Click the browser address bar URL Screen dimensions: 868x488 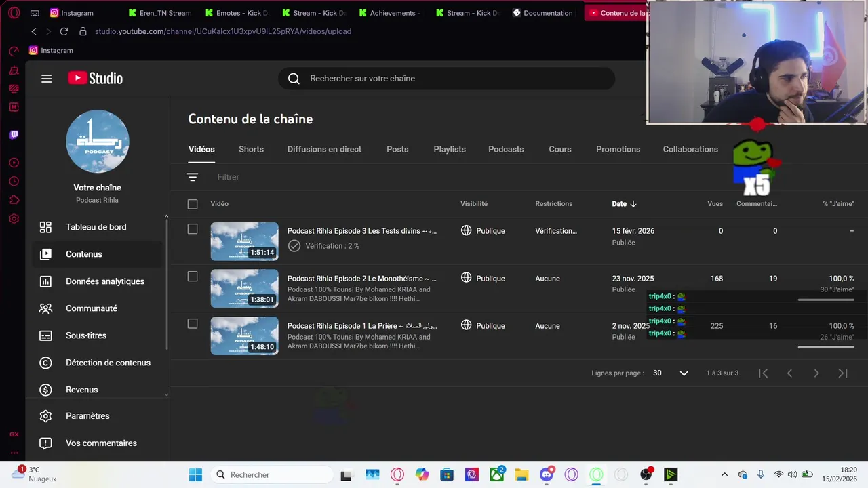(x=223, y=31)
